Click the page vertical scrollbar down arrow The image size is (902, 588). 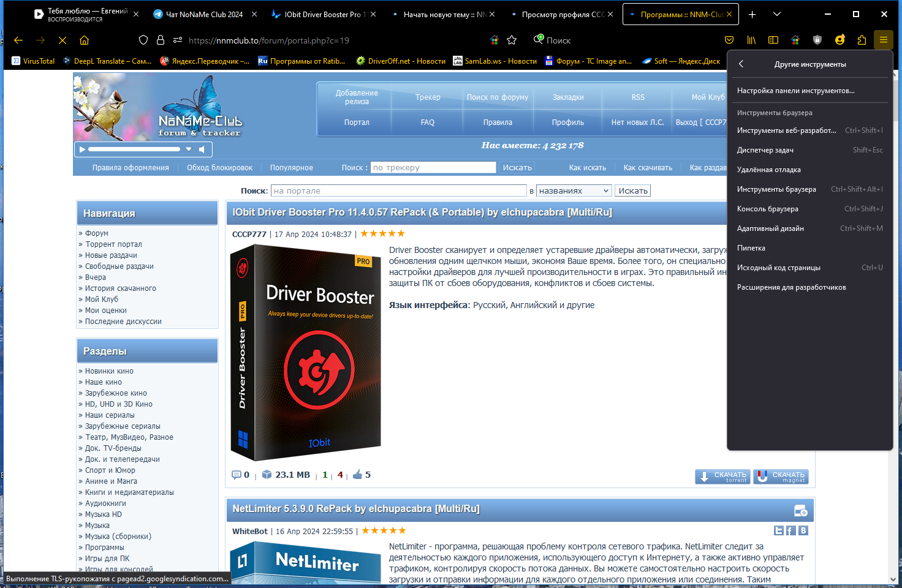(893, 579)
